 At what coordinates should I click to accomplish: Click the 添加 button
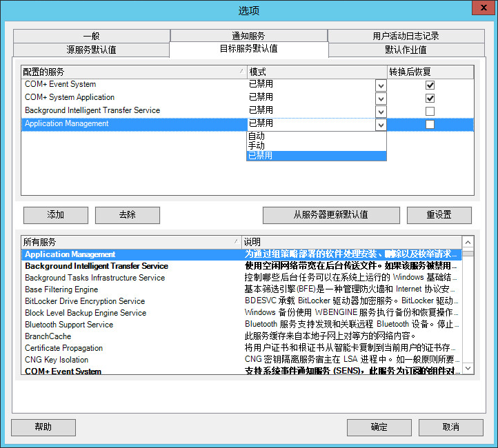(56, 215)
